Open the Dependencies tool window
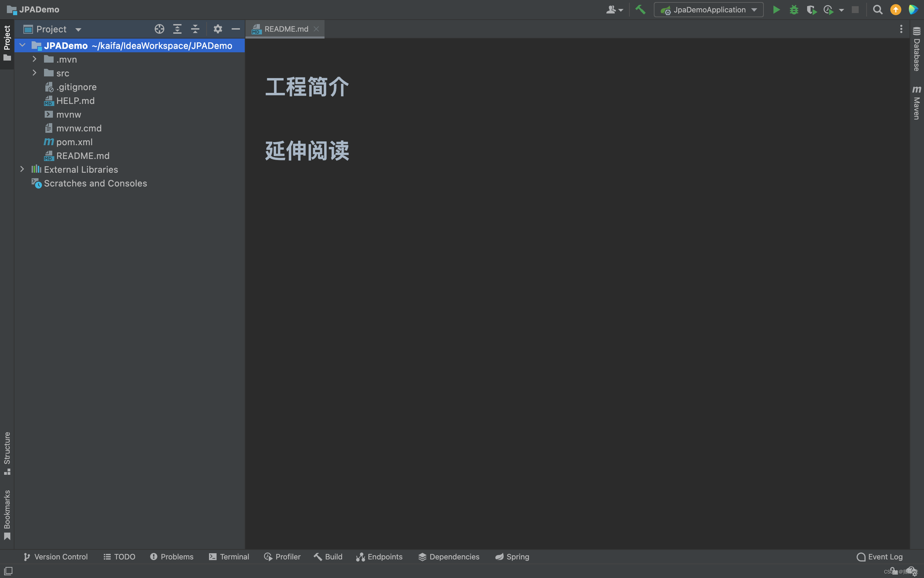The height and width of the screenshot is (578, 924). 449,557
